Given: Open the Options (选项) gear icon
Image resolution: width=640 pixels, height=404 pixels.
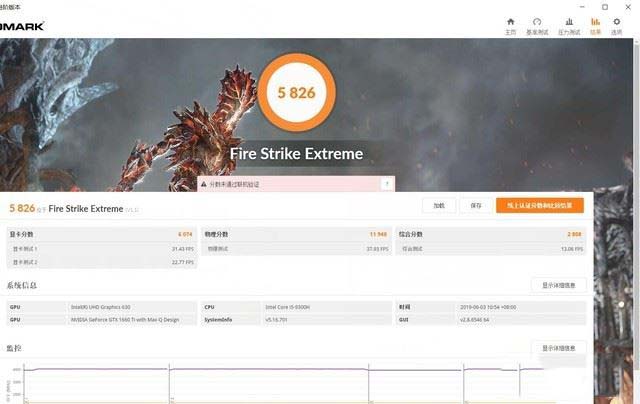Looking at the screenshot, I should pos(616,22).
